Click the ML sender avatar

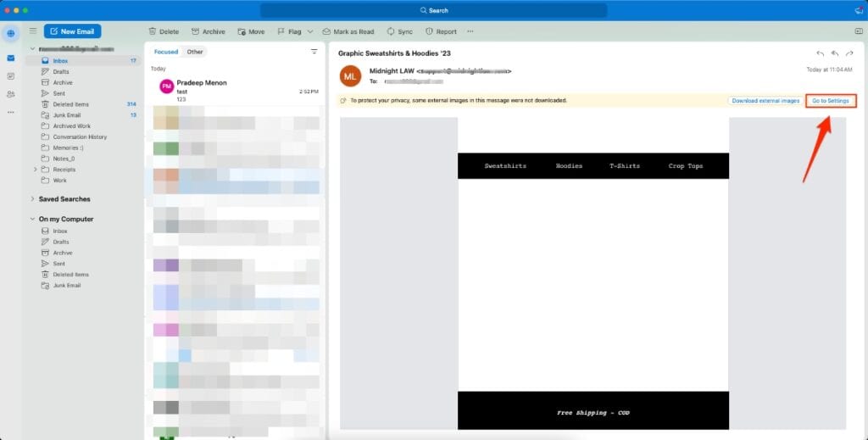click(x=350, y=76)
